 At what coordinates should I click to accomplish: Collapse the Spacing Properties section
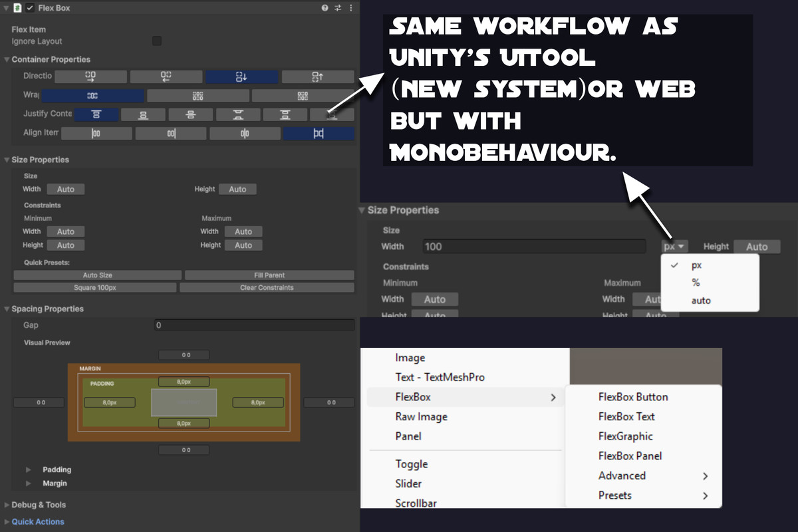(7, 309)
